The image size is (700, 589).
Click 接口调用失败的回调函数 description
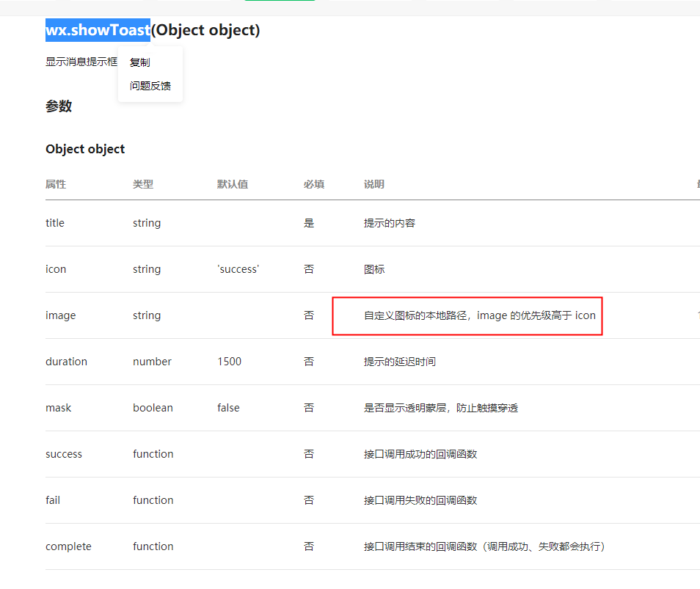(x=420, y=500)
